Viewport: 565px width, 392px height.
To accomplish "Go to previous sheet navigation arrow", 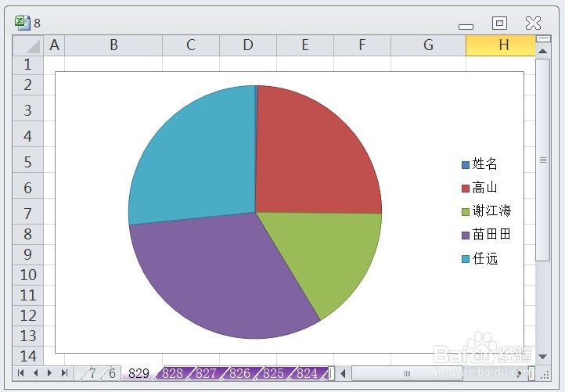I will [x=35, y=373].
